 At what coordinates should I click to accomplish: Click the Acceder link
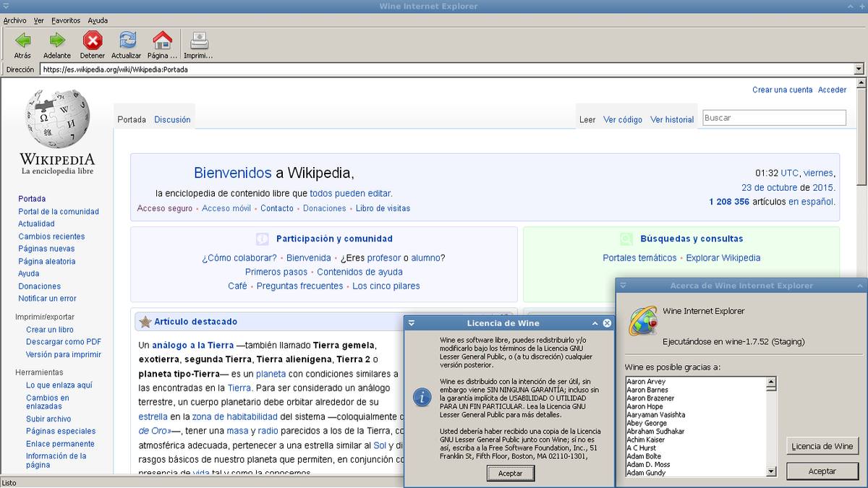[x=833, y=90]
